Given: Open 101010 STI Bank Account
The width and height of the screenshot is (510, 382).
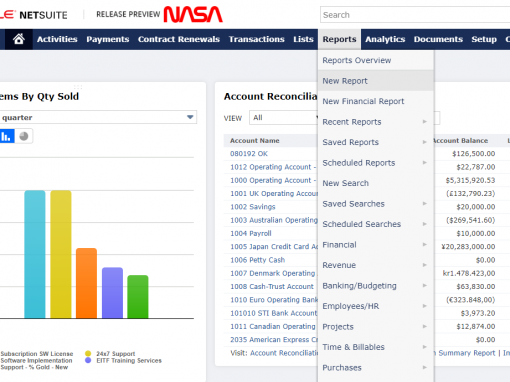Looking at the screenshot, I should click(x=273, y=313).
